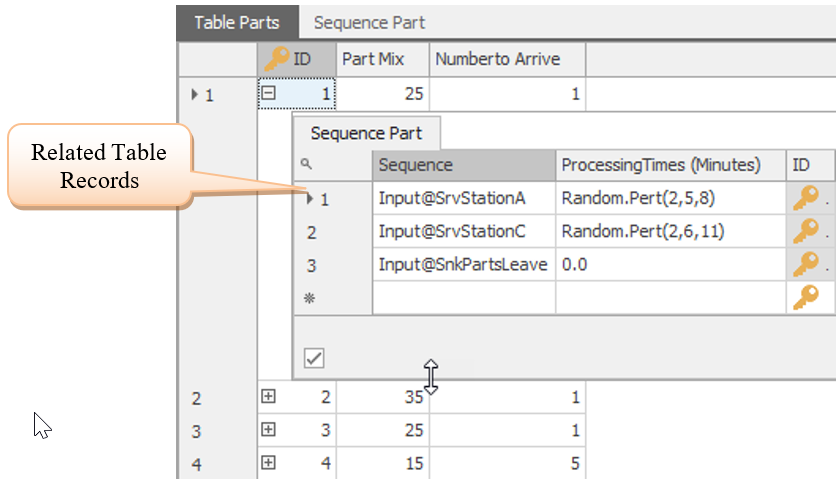This screenshot has height=479, width=837.
Task: Click ProcessingTimes (Minutes) column header
Action: click(671, 166)
